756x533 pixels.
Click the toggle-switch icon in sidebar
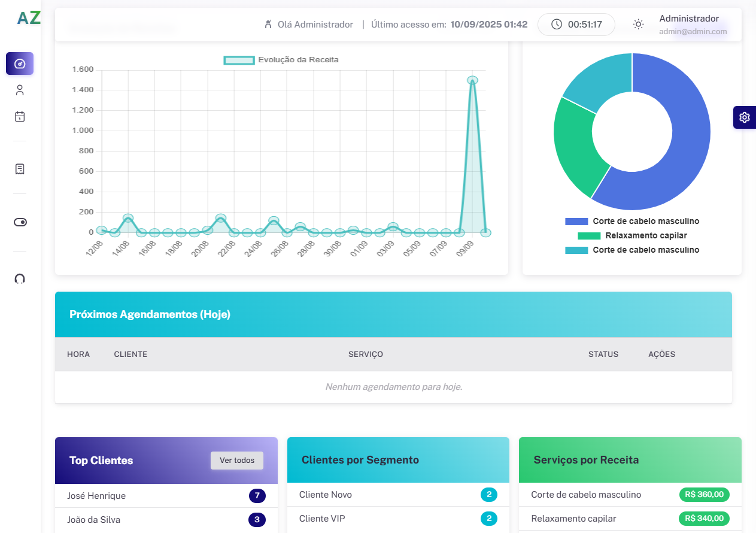20,222
